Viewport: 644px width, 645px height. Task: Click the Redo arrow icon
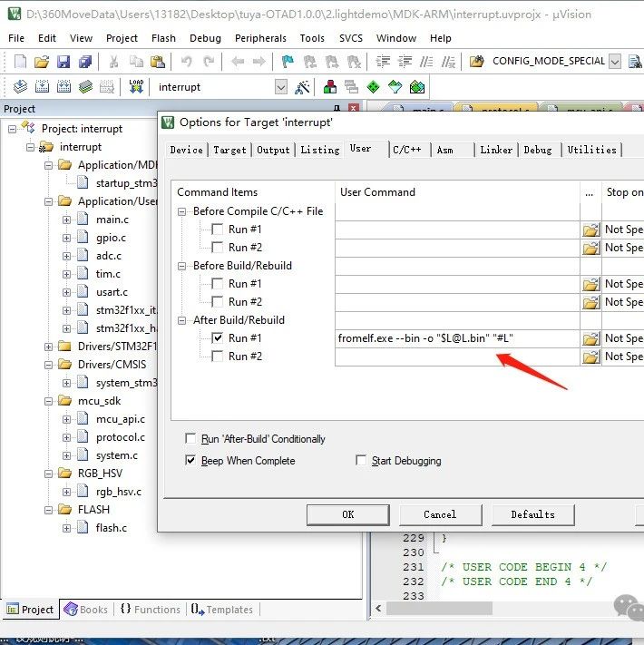(x=209, y=62)
